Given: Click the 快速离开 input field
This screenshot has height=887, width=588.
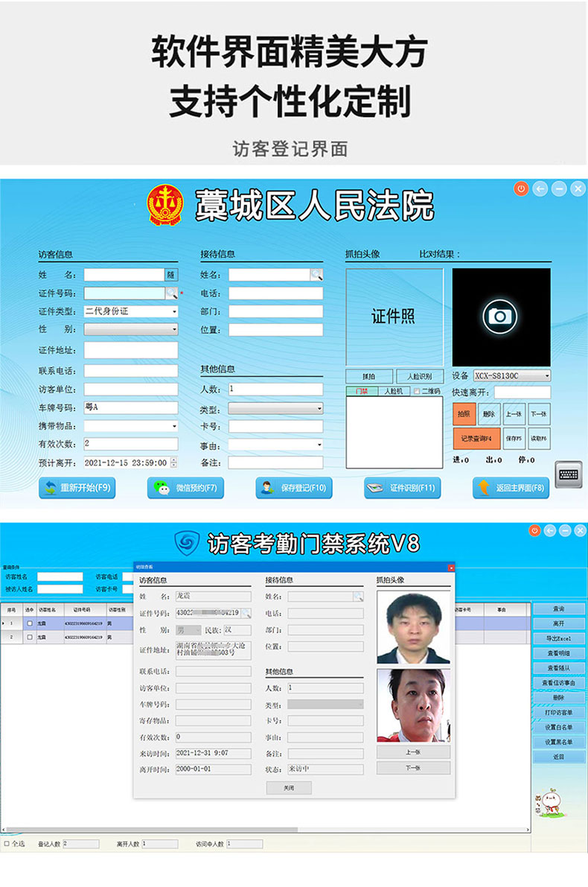Looking at the screenshot, I should click(x=522, y=392).
